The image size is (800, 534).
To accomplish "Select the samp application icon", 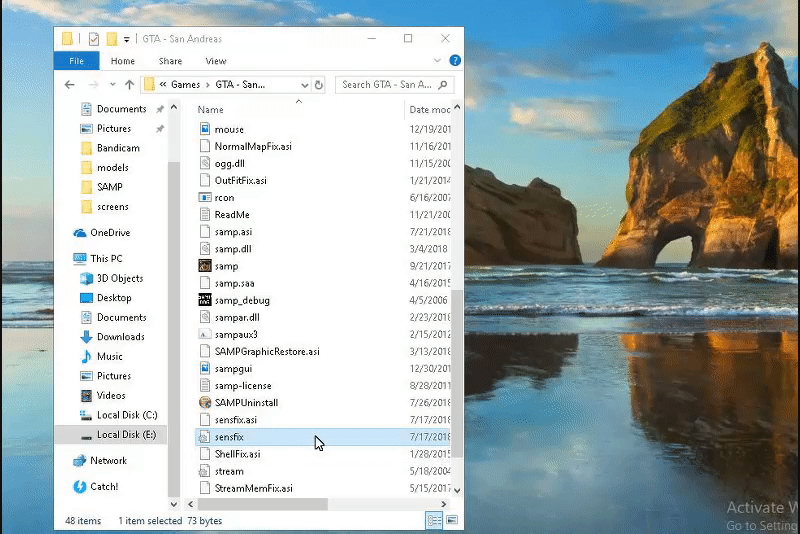I will 205,266.
